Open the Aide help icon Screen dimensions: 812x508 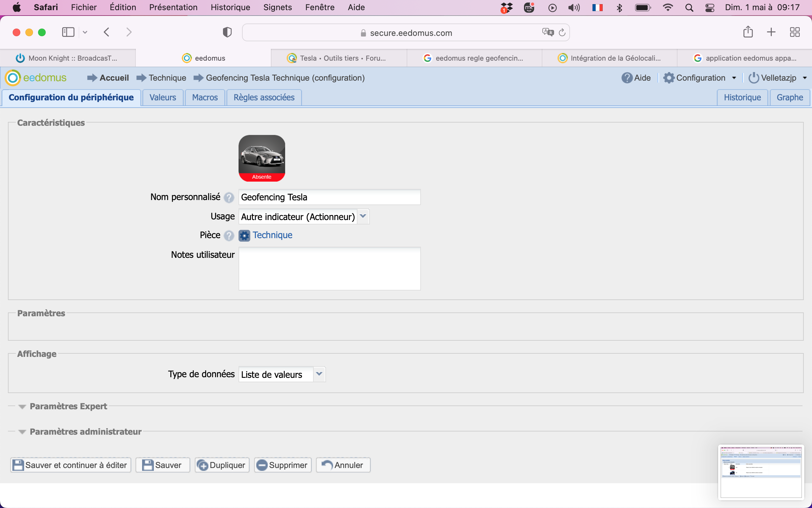click(627, 78)
